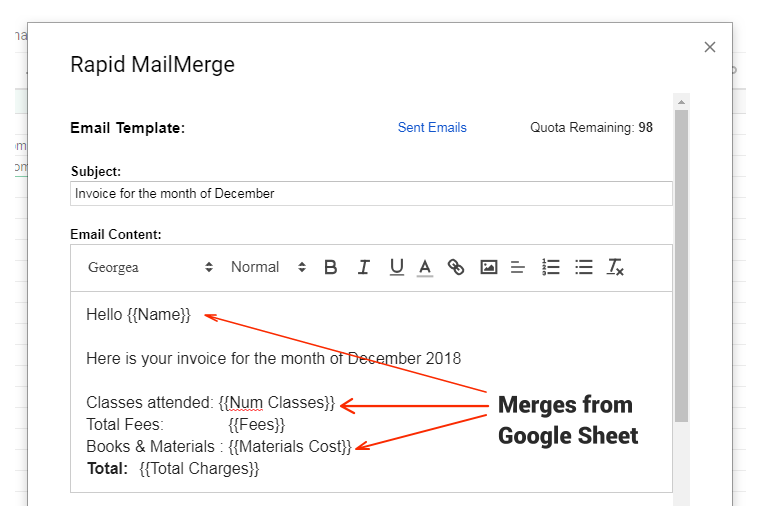This screenshot has width=761, height=521.
Task: Click the {{Num Classes}} placeholder
Action: click(276, 403)
